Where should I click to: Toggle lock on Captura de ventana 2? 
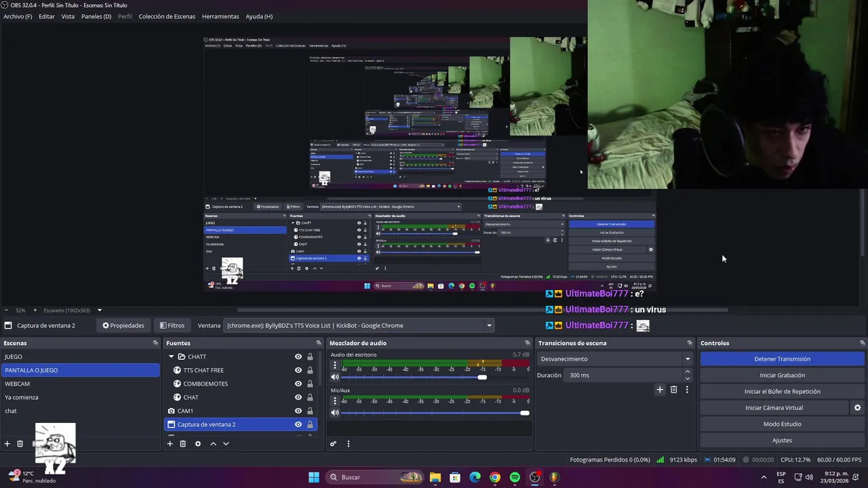[310, 424]
